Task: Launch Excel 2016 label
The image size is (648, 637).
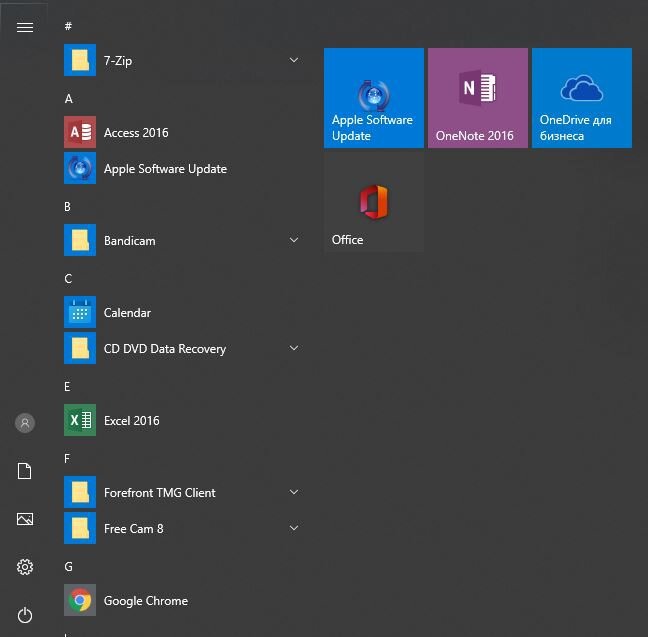Action: 131,420
